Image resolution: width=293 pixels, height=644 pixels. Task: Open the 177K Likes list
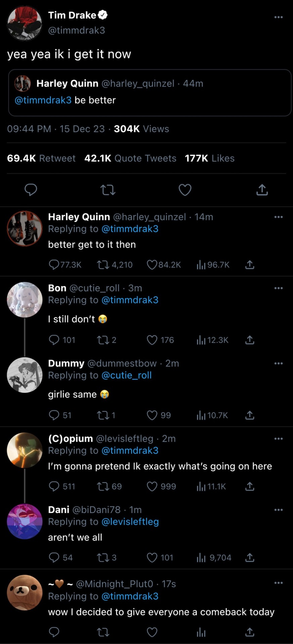coord(209,158)
